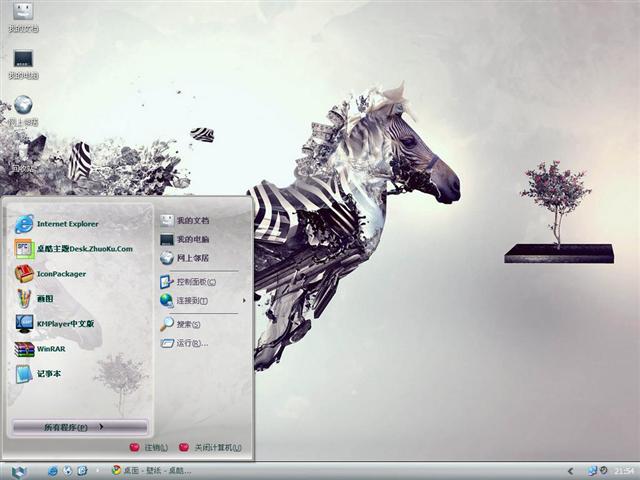Open 运行 run dialog entry
This screenshot has width=640, height=480.
click(184, 343)
